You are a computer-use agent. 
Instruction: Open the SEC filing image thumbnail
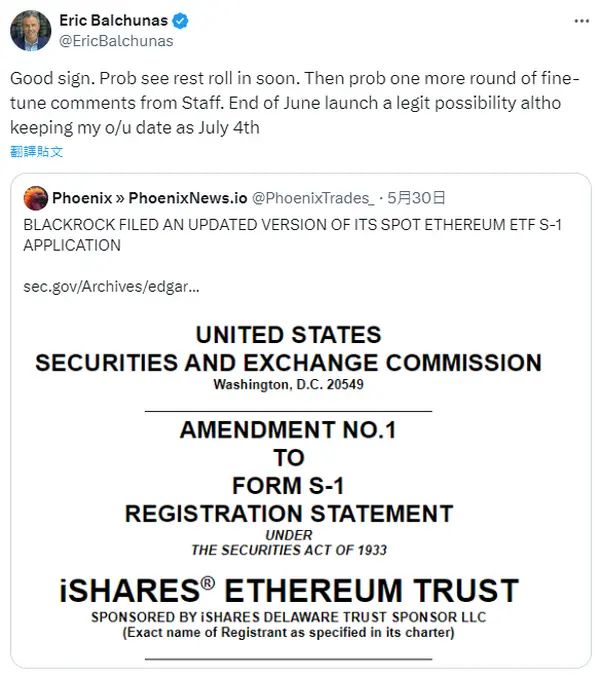[288, 481]
